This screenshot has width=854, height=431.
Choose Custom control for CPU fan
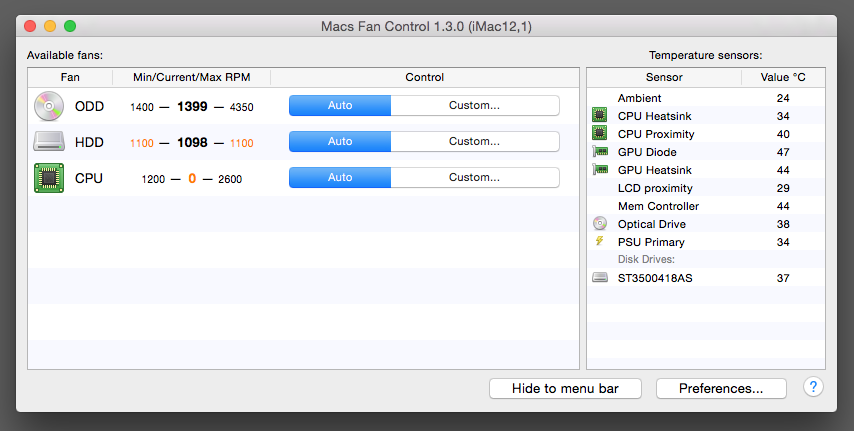(474, 178)
